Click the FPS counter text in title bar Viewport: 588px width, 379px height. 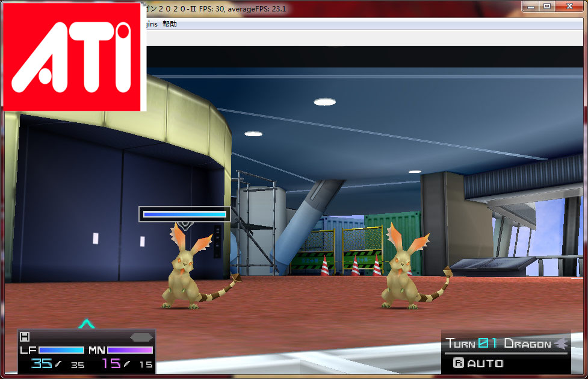tap(243, 8)
